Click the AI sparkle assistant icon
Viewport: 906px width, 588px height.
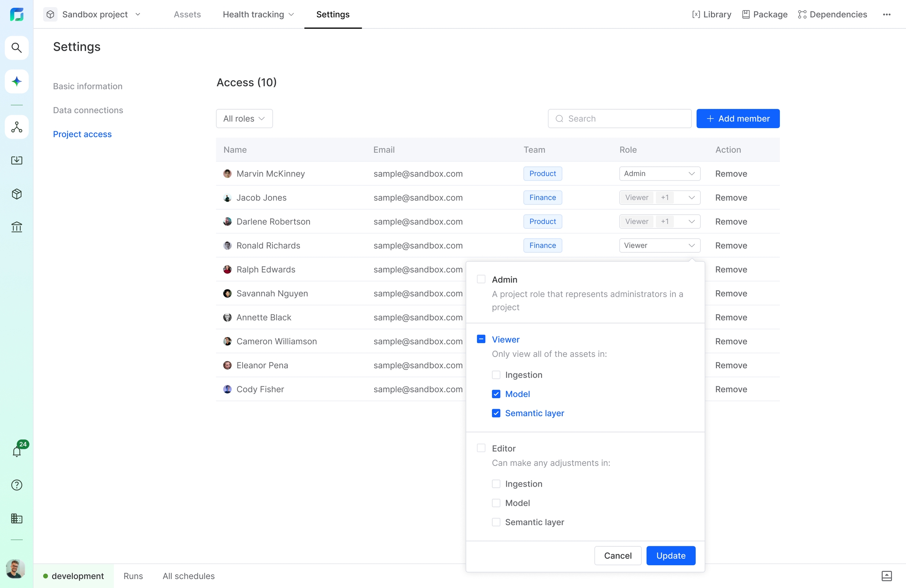[x=17, y=81]
